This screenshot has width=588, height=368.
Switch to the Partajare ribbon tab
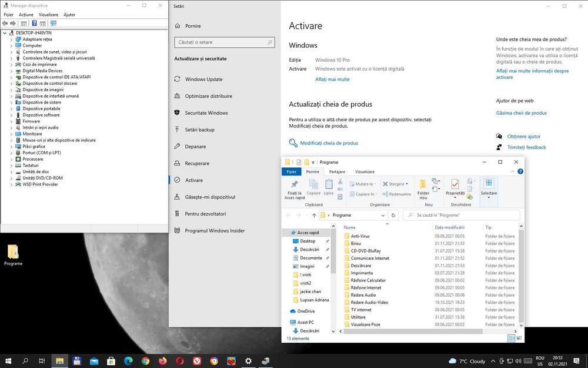(337, 171)
